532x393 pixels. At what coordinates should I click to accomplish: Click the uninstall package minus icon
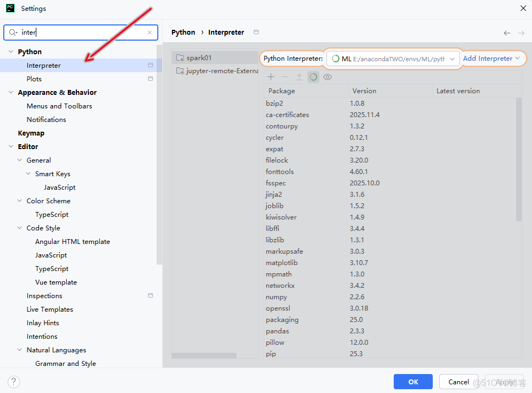tap(285, 77)
